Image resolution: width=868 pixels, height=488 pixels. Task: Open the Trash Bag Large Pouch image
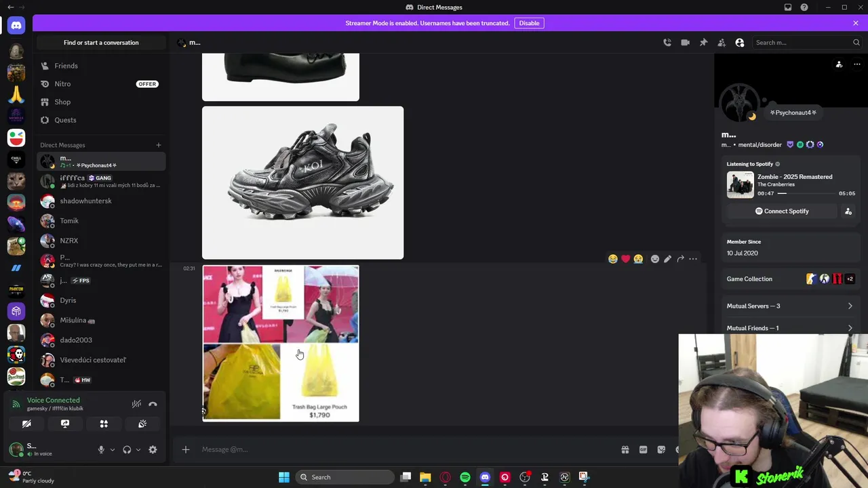[281, 344]
